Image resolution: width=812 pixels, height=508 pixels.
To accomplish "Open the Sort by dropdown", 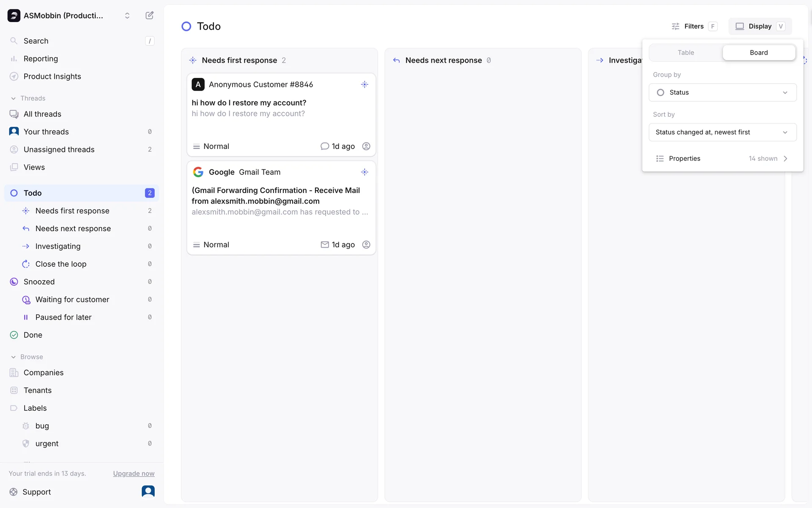I will 722,133.
